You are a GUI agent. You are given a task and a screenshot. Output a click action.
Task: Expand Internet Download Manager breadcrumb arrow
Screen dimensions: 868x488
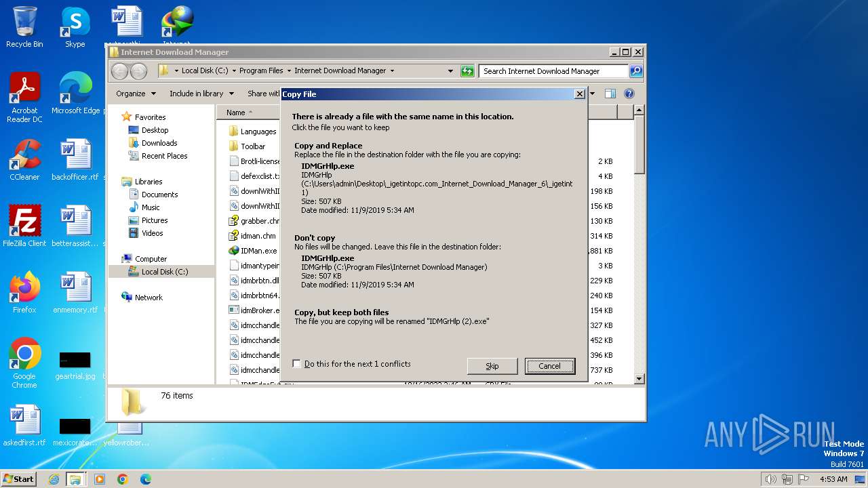[x=392, y=70]
